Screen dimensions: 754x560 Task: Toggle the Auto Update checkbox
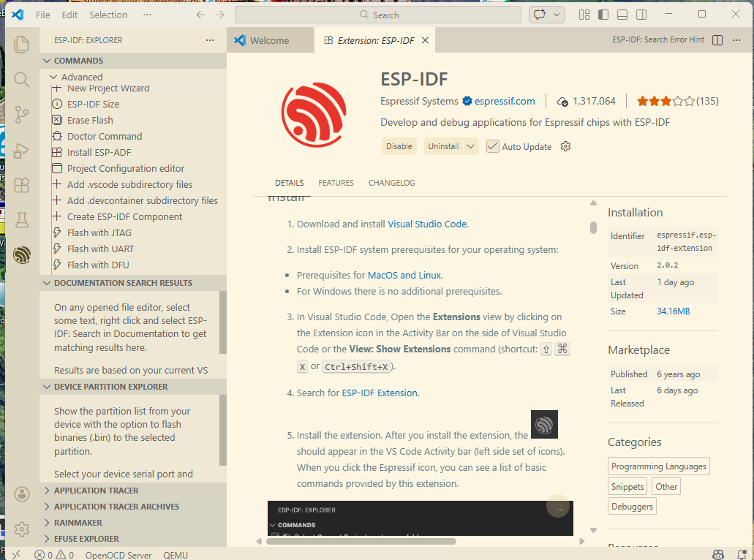(x=492, y=146)
